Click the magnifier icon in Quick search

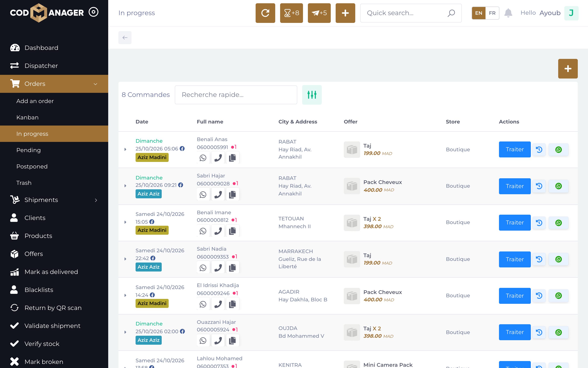(x=451, y=13)
